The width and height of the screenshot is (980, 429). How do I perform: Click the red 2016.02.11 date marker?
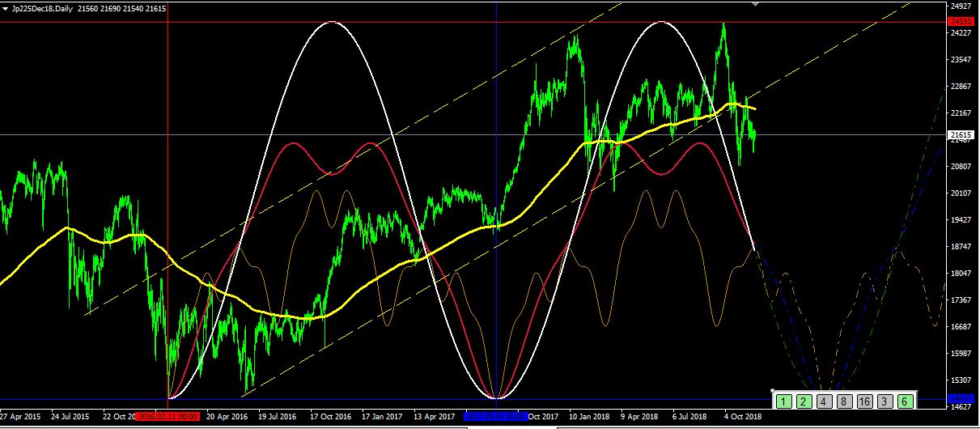[x=169, y=417]
